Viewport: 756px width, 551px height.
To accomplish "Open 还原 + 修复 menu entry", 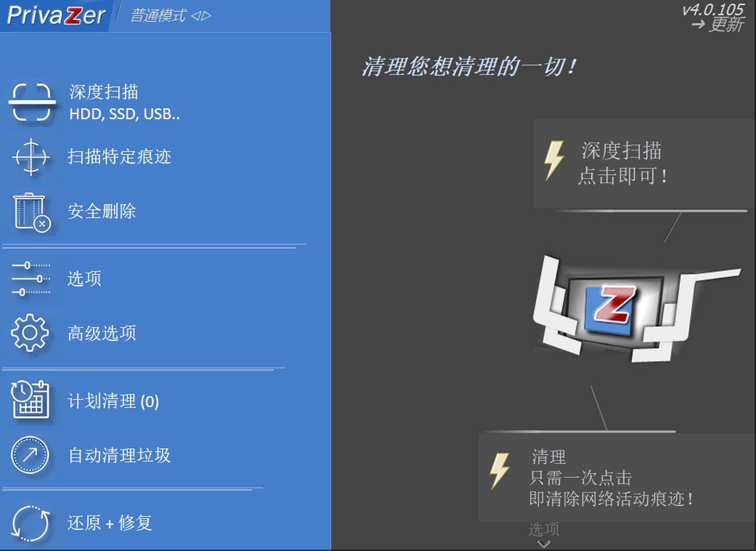I will tap(110, 523).
